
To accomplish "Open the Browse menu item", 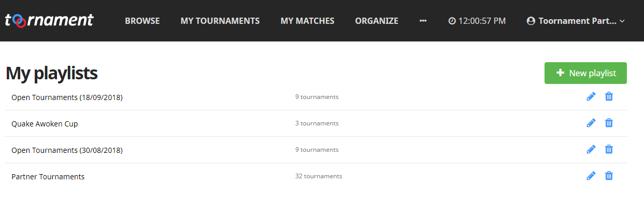I will click(142, 21).
